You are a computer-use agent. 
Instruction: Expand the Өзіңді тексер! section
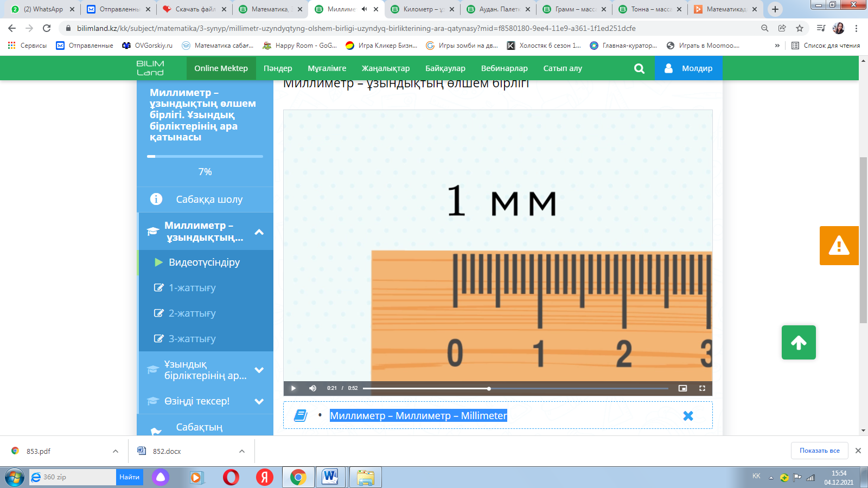click(x=259, y=401)
